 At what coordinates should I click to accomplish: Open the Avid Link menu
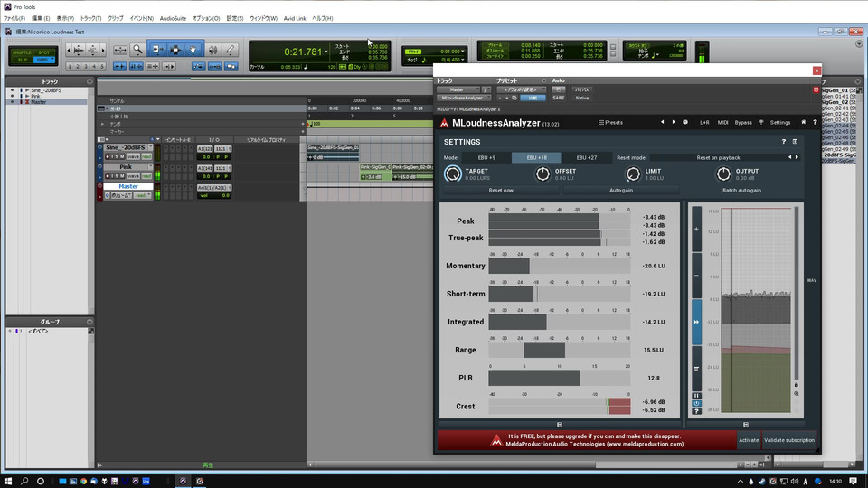pyautogui.click(x=295, y=18)
